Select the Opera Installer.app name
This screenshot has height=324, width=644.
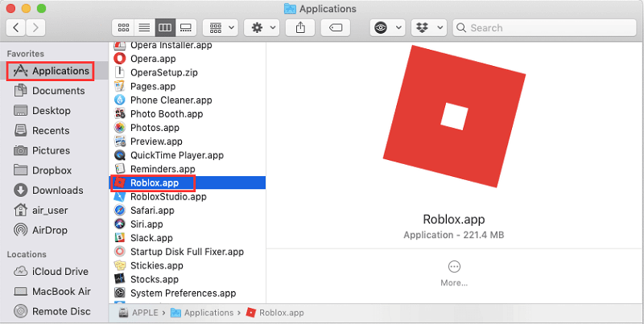pyautogui.click(x=171, y=45)
